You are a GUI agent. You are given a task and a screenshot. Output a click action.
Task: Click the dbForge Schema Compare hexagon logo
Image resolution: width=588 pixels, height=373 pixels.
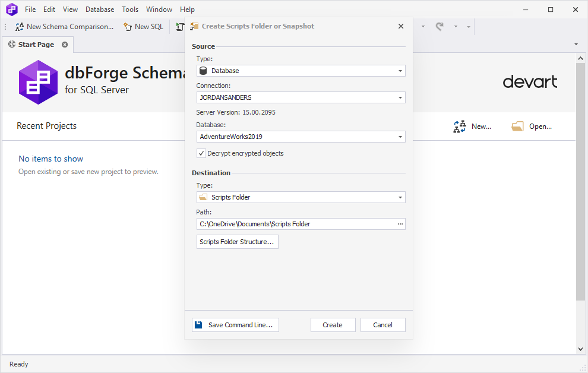[x=38, y=82]
